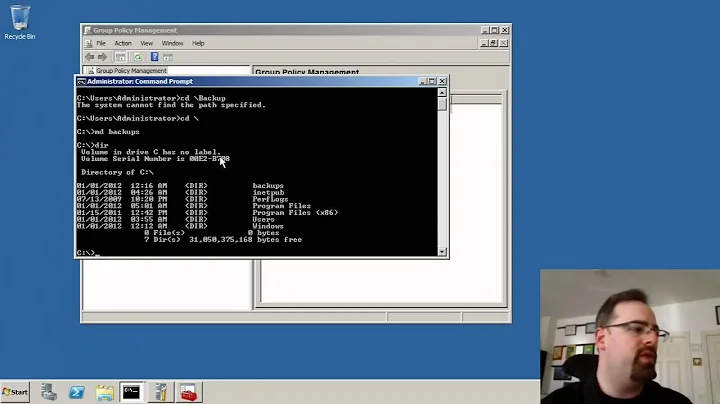Open the Action menu
Screen dimensions: 720x404
tap(123, 43)
